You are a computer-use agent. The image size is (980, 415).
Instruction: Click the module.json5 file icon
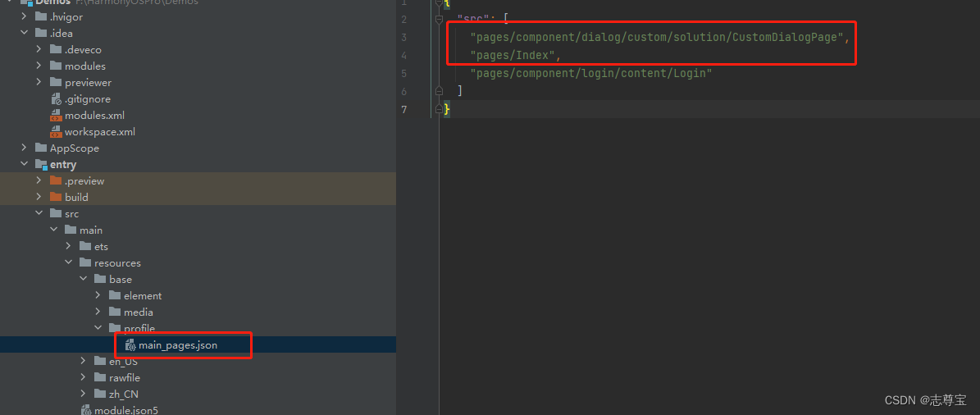pos(85,410)
